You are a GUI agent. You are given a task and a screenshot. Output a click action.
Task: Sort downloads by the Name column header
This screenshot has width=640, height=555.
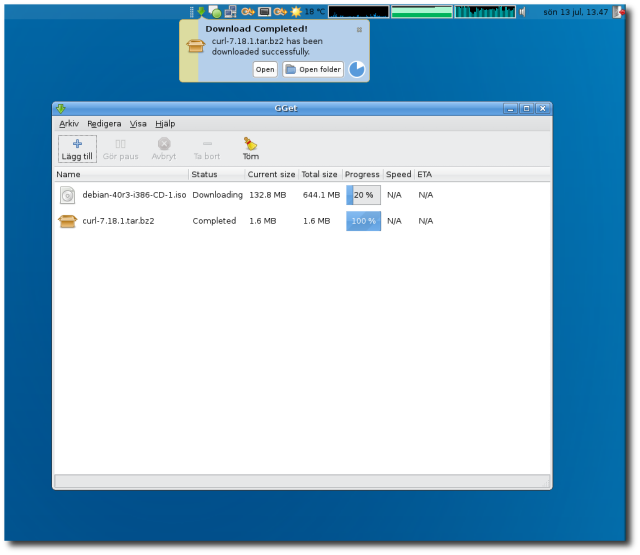120,174
